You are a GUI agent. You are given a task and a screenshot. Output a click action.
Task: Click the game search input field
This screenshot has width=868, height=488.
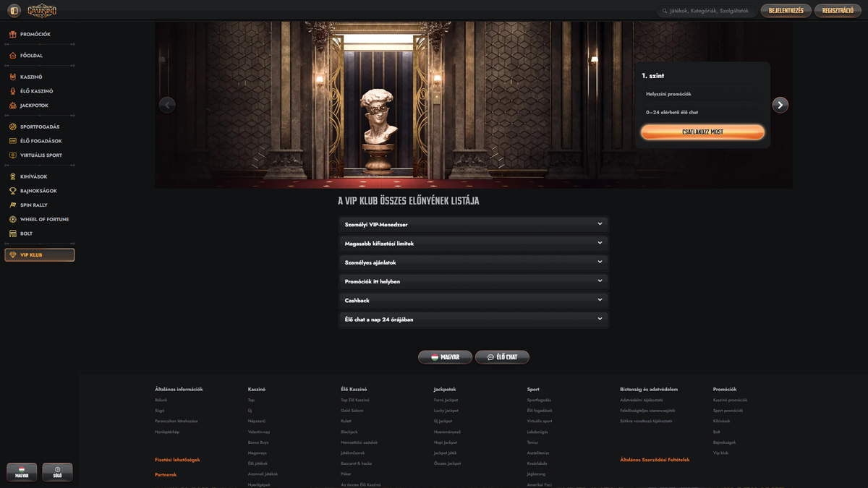(709, 11)
